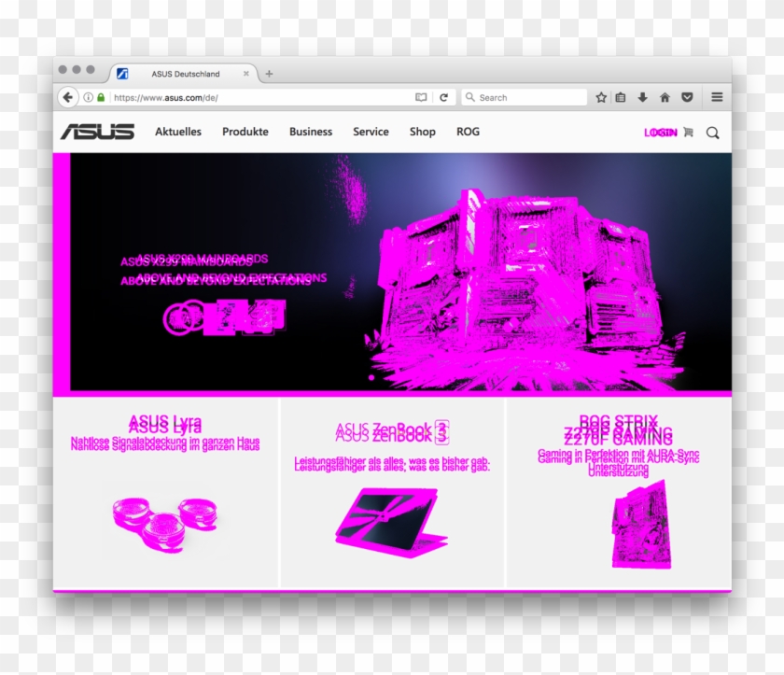
Task: Click the search magnifier in browser search box
Action: [x=470, y=97]
